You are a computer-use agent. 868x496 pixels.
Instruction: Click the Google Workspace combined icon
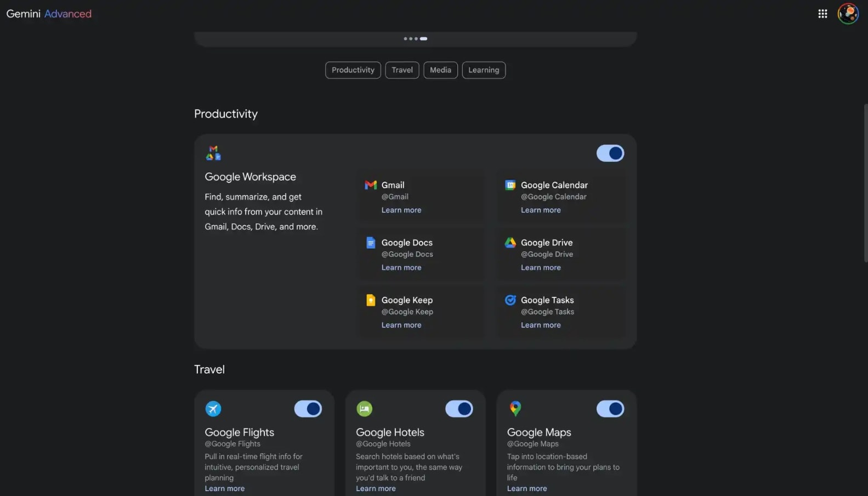(x=213, y=153)
